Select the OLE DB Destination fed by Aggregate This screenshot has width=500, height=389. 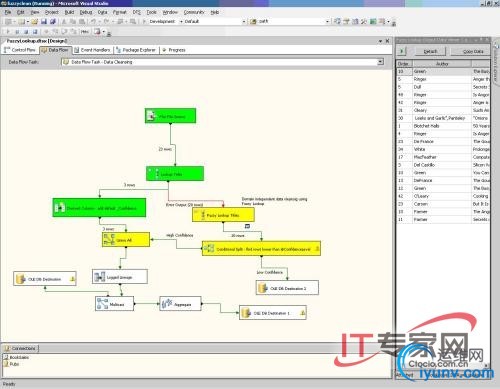click(x=273, y=313)
